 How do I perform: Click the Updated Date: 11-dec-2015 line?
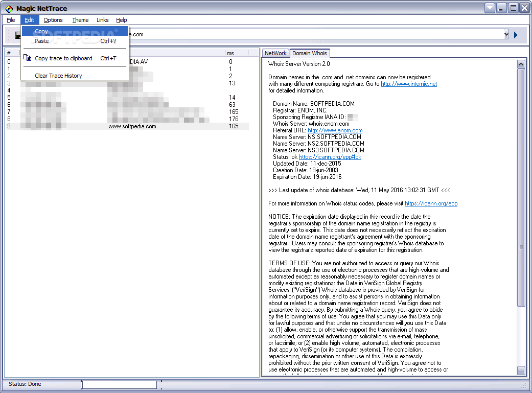[x=307, y=164]
